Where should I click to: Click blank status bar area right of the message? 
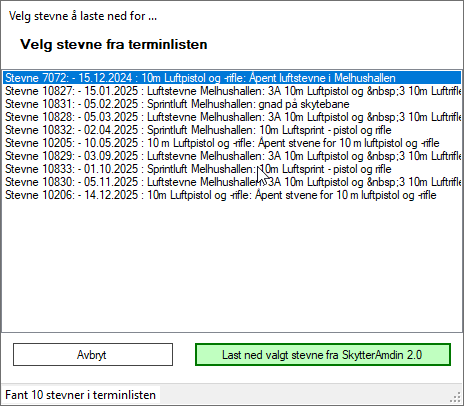(303, 395)
